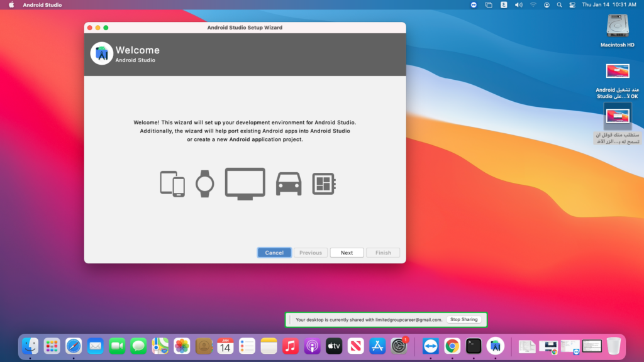Open FaceTime from the dock

pyautogui.click(x=117, y=346)
